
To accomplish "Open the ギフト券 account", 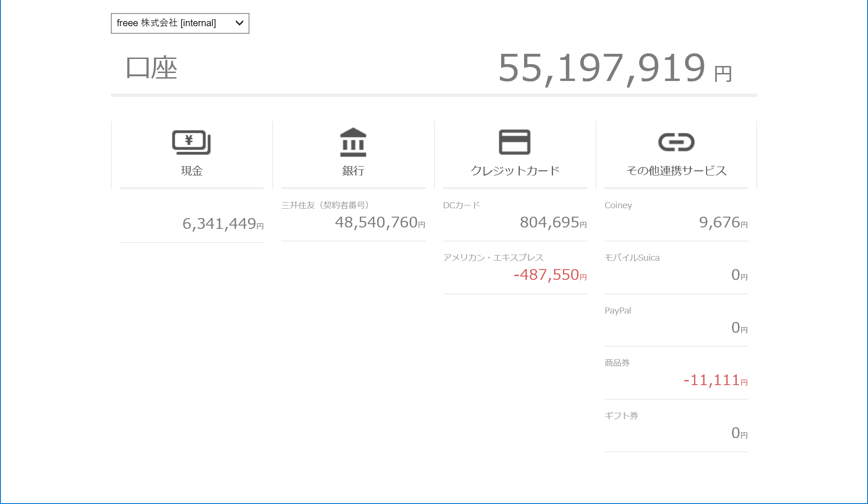I will coord(621,416).
